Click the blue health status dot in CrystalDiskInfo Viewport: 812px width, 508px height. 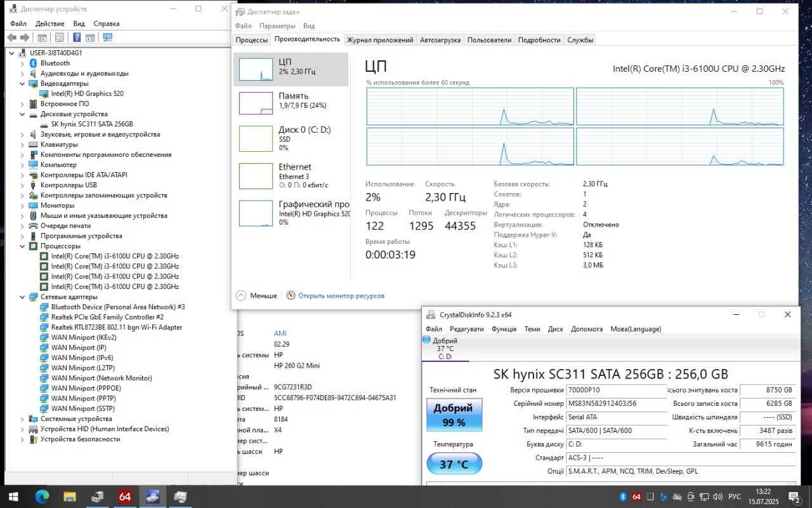(426, 340)
